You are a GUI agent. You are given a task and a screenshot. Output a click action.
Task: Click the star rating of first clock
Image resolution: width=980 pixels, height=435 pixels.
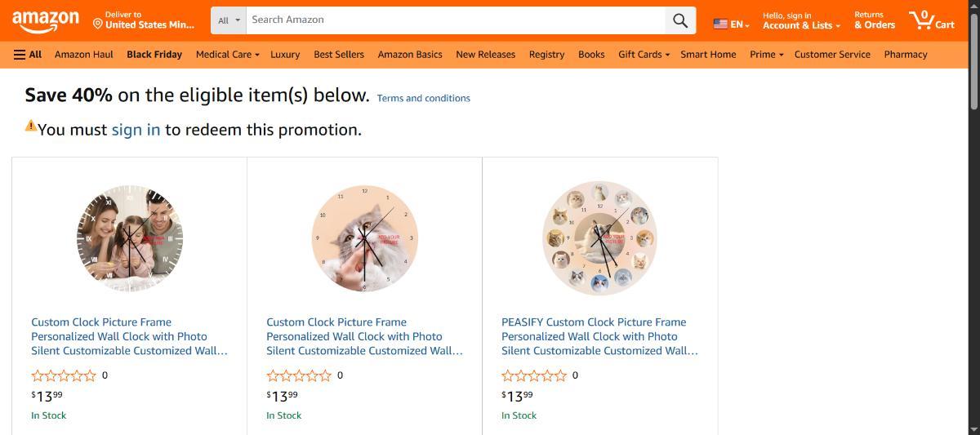click(64, 375)
